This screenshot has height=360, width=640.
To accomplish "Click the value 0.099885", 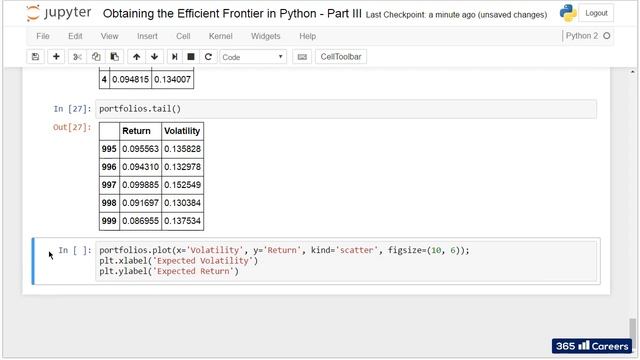I will pos(140,185).
